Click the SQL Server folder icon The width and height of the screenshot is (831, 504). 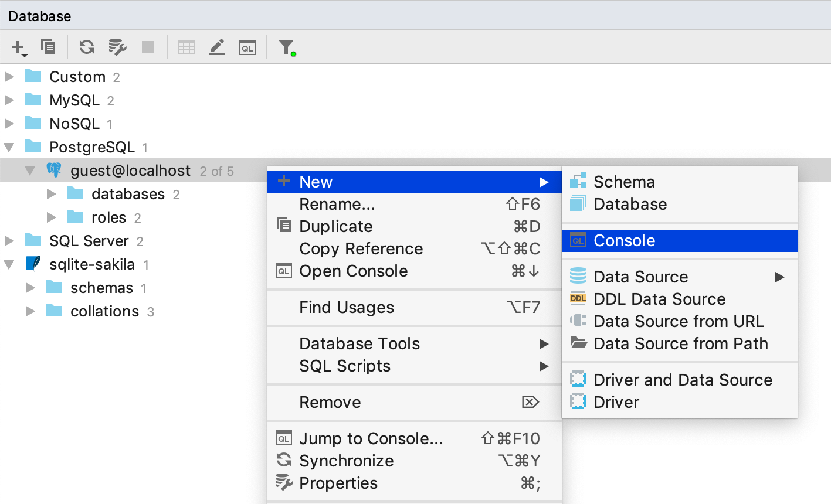[x=33, y=240]
